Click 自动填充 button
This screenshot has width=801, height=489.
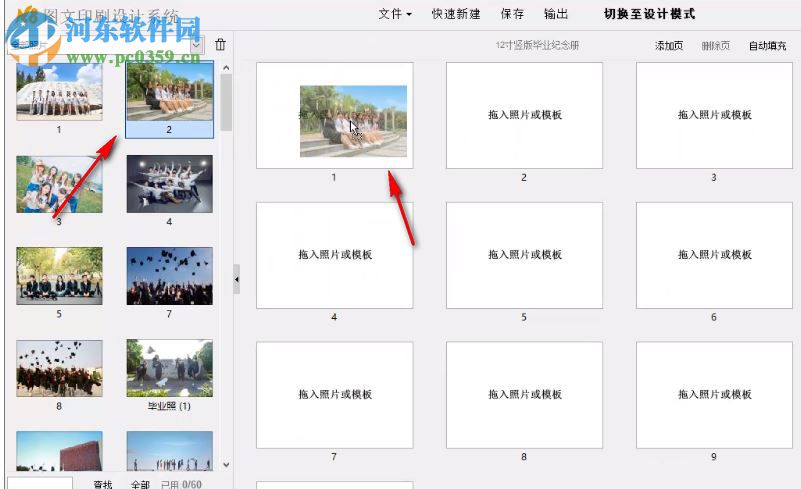click(767, 45)
